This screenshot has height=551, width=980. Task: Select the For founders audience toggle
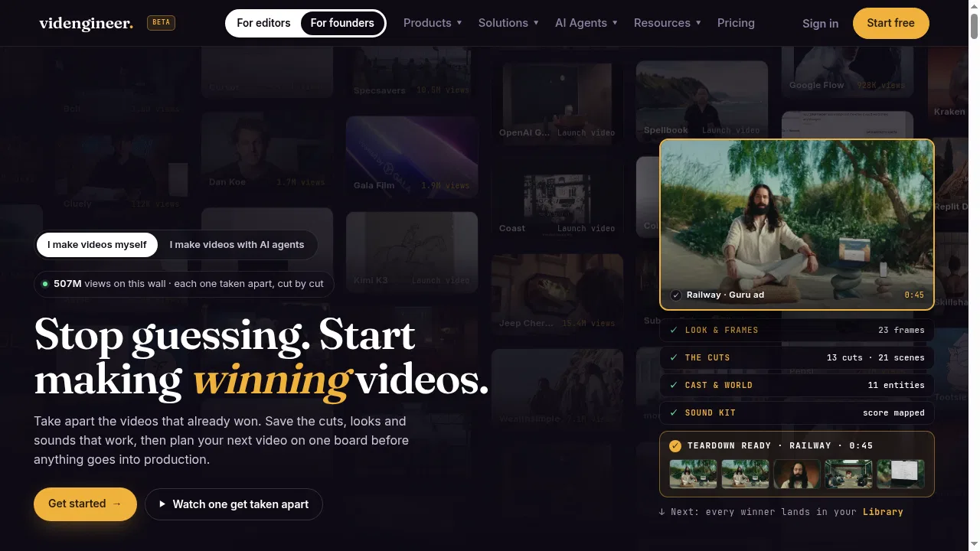click(x=342, y=23)
